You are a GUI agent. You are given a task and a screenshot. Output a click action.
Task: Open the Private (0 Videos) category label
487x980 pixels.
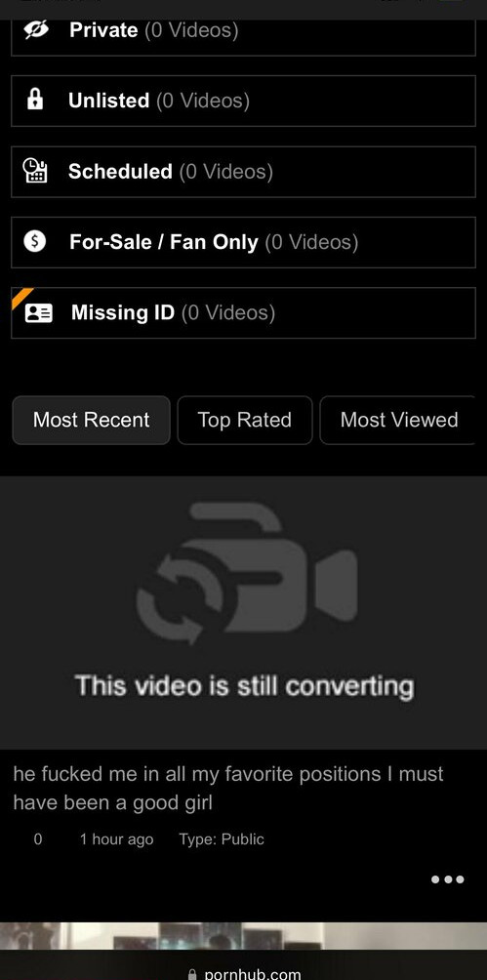(154, 30)
